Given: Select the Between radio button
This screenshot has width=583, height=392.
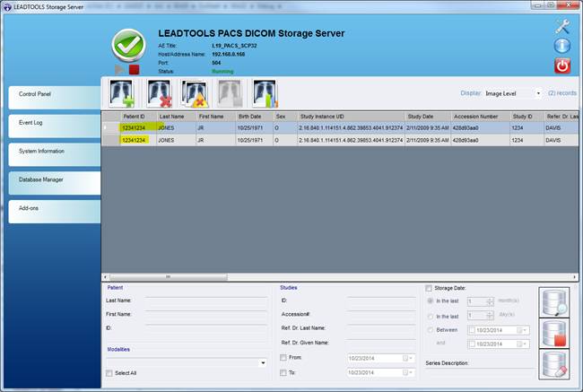Looking at the screenshot, I should (x=431, y=330).
